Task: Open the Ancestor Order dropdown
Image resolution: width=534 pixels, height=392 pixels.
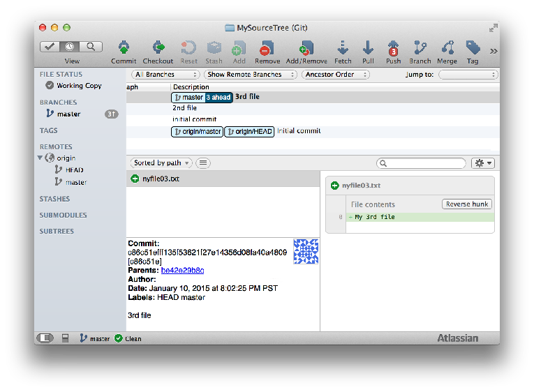Action: [336, 74]
